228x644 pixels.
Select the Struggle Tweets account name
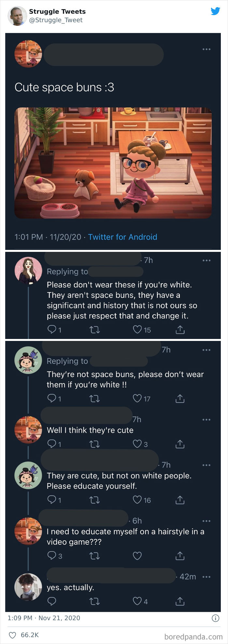click(57, 11)
